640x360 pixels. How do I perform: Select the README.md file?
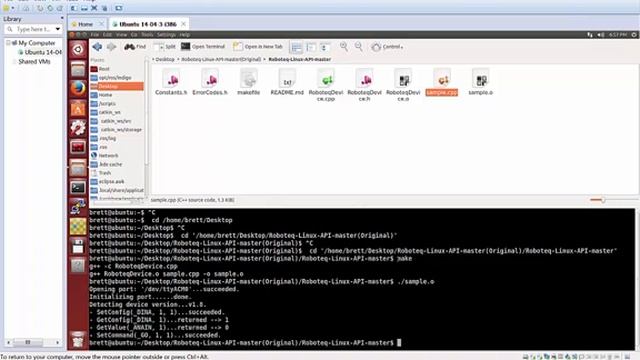tap(287, 82)
